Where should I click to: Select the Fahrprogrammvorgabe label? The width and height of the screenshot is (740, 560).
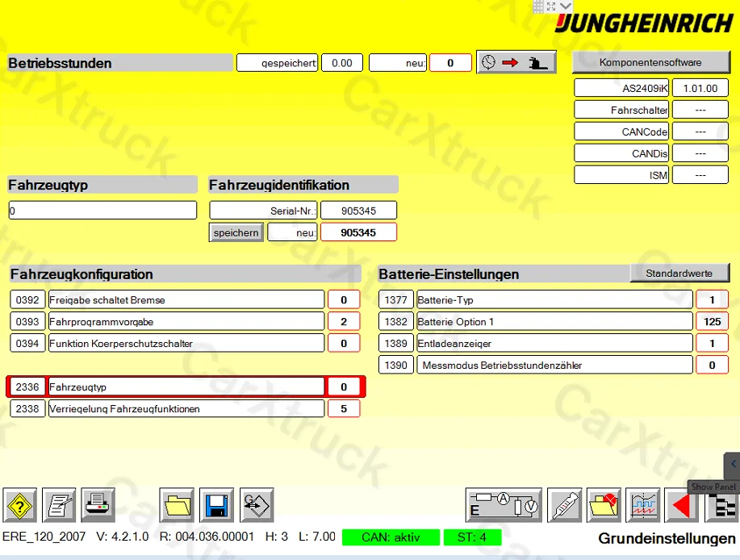point(186,321)
